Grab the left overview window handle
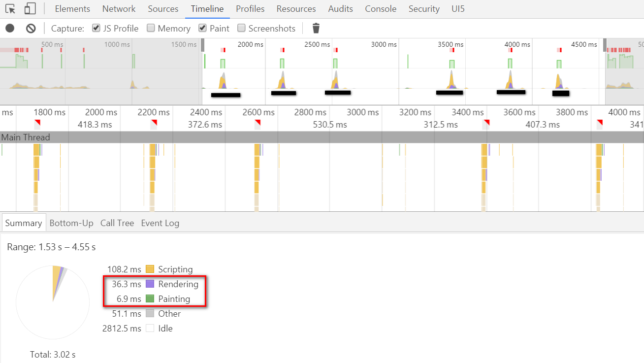The image size is (644, 363). tap(202, 45)
